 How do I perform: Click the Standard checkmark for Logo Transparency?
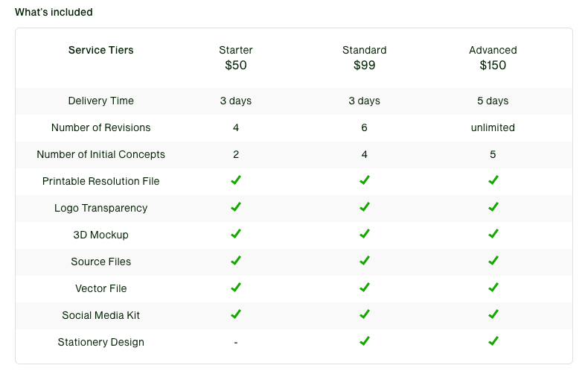click(x=365, y=207)
